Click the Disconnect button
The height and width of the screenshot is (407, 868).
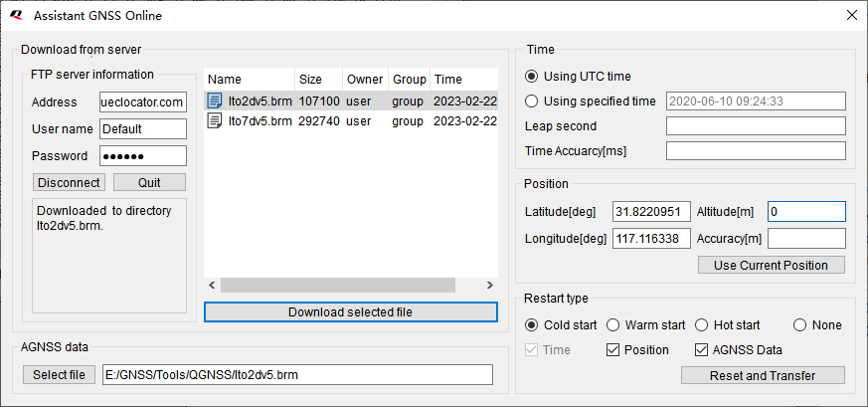[x=69, y=182]
